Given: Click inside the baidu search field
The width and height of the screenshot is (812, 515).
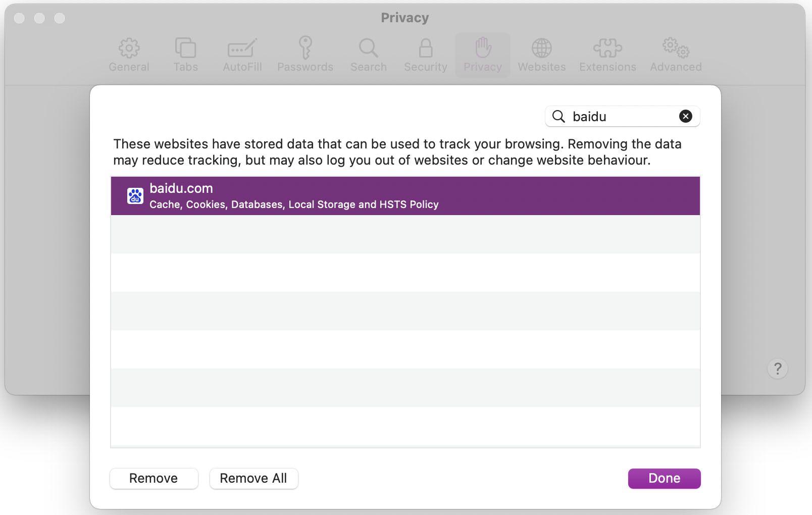Looking at the screenshot, I should click(x=621, y=117).
